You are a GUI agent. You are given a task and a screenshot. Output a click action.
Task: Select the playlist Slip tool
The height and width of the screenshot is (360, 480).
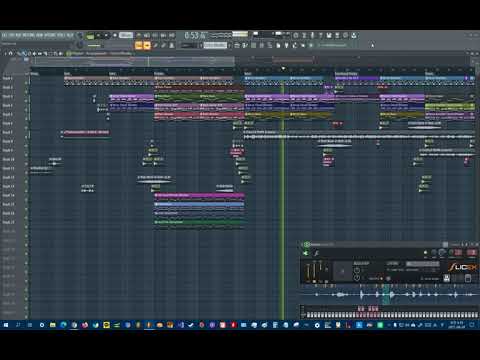[x=39, y=53]
